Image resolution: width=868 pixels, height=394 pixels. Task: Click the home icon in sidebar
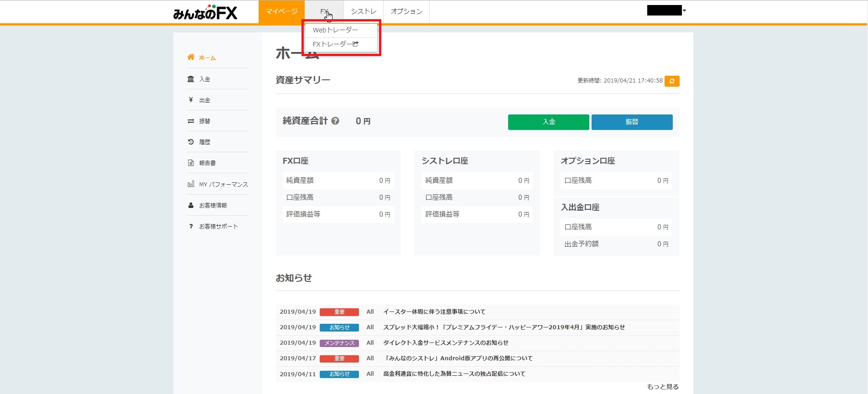click(191, 57)
